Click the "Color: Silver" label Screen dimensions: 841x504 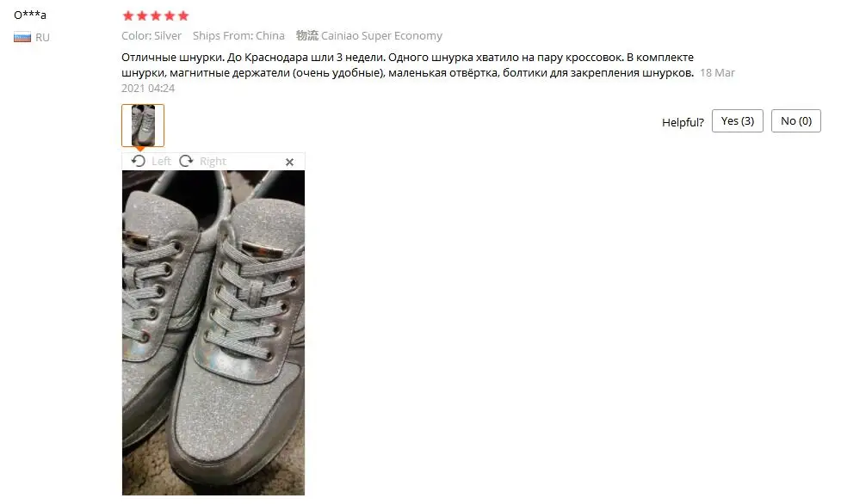click(152, 35)
